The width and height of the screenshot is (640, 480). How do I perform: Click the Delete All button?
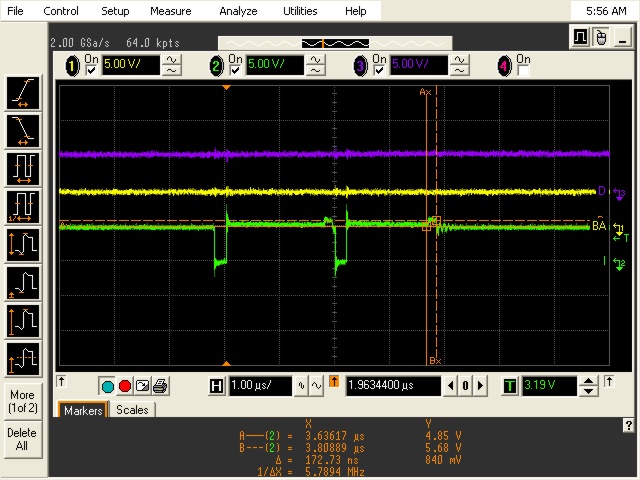(23, 439)
